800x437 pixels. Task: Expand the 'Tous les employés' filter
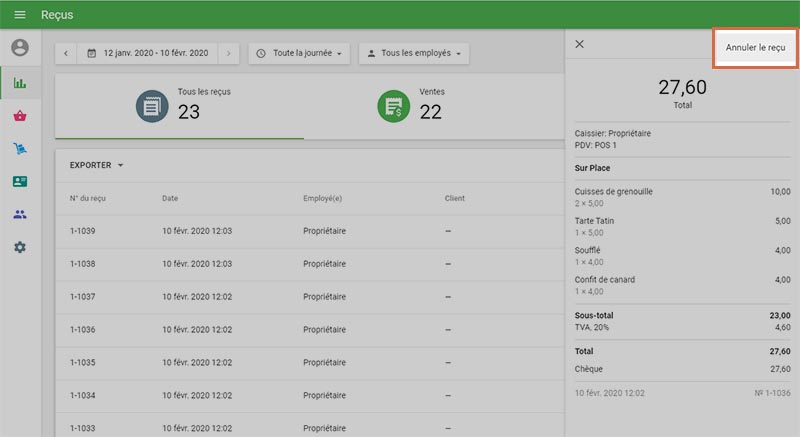coord(414,53)
